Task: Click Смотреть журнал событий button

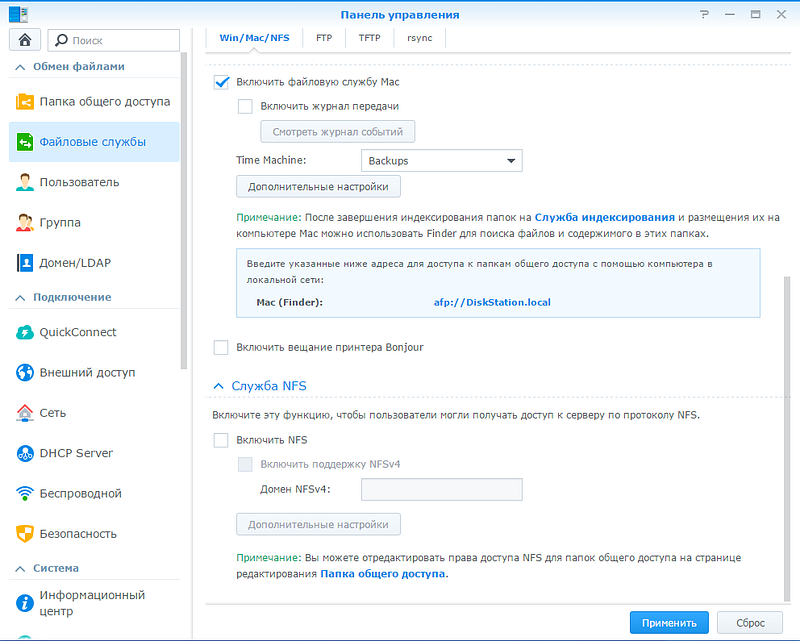Action: pyautogui.click(x=337, y=132)
